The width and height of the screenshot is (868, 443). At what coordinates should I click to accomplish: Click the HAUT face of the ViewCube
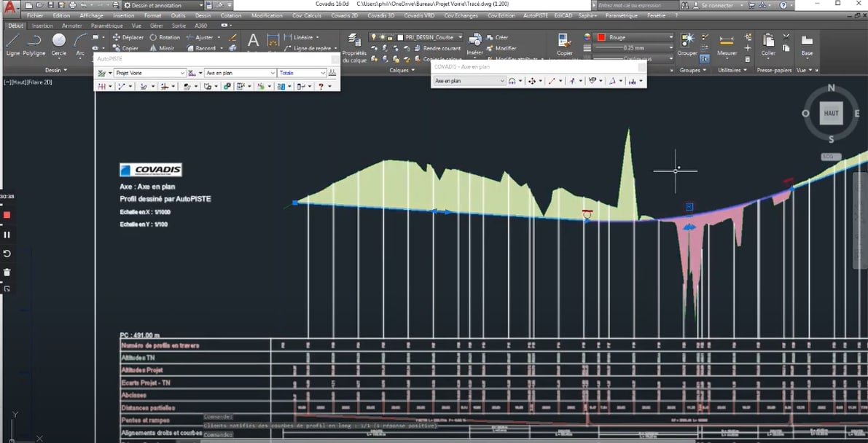click(831, 114)
